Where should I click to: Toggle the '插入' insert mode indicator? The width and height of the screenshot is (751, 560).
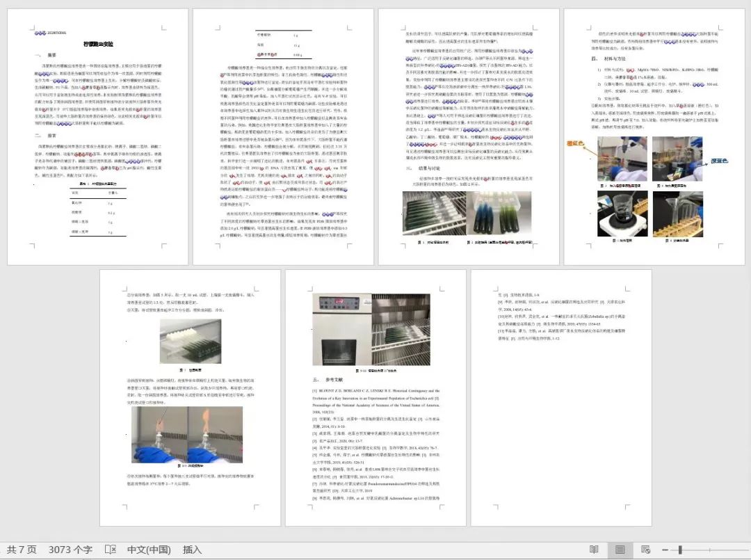tap(192, 550)
